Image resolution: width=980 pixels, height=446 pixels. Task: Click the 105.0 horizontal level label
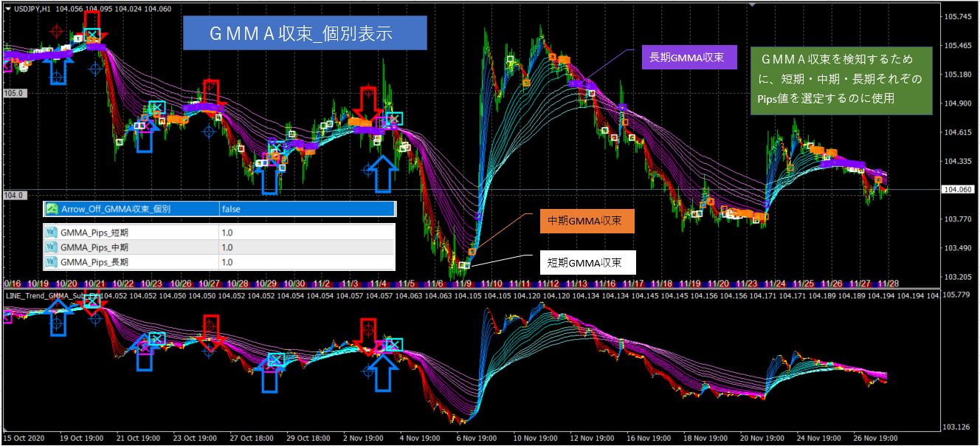click(16, 93)
